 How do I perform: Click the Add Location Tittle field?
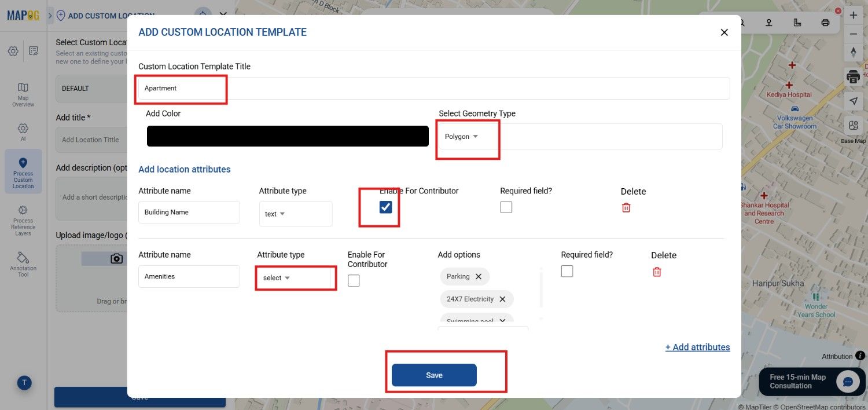pyautogui.click(x=91, y=140)
